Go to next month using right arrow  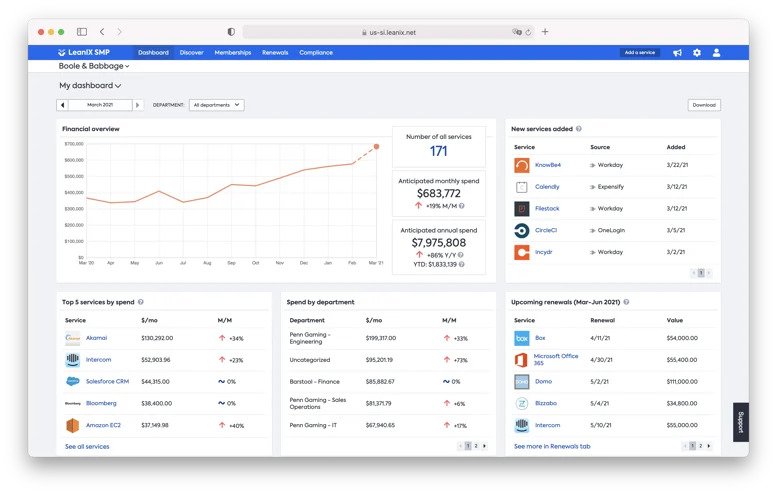click(x=138, y=105)
